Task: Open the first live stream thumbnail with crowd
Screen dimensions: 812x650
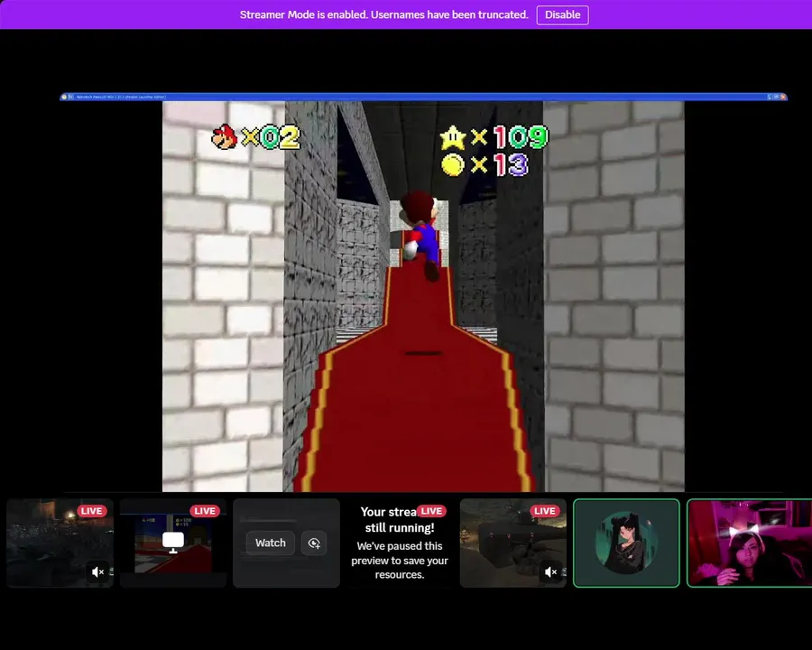Action: click(60, 543)
